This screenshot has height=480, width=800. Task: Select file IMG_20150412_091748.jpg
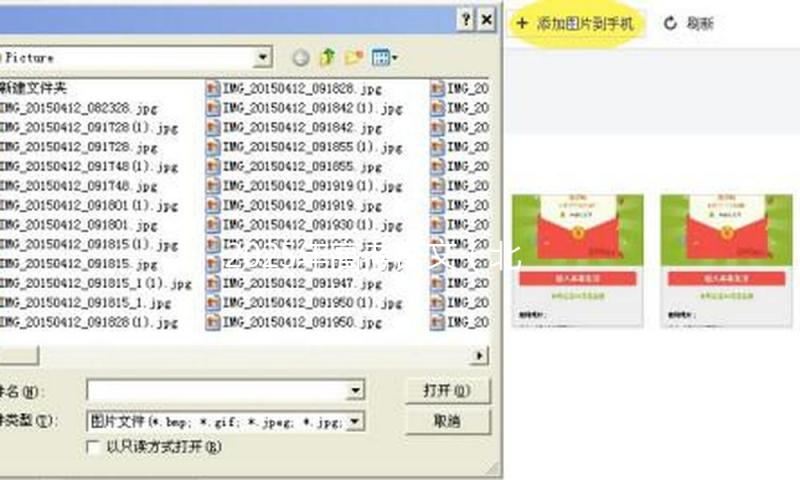(78, 186)
